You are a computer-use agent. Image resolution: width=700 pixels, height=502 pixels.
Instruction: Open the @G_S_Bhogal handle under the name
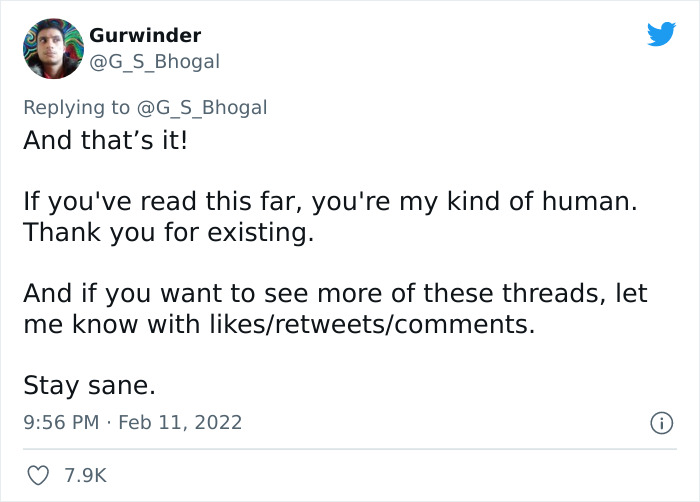tap(154, 61)
